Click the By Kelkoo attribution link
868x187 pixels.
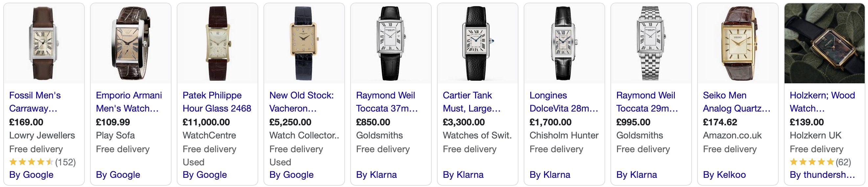point(724,175)
